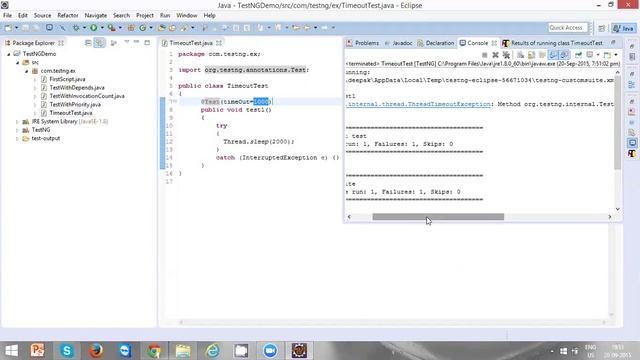
Task: Toggle Scroll Lock in the Console toolbar
Action: coord(531,55)
